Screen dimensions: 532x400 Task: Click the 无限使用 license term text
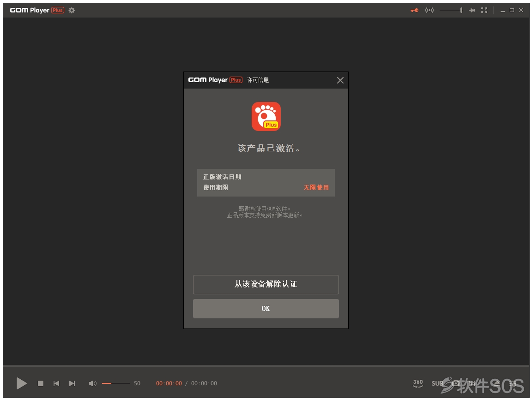tap(316, 187)
